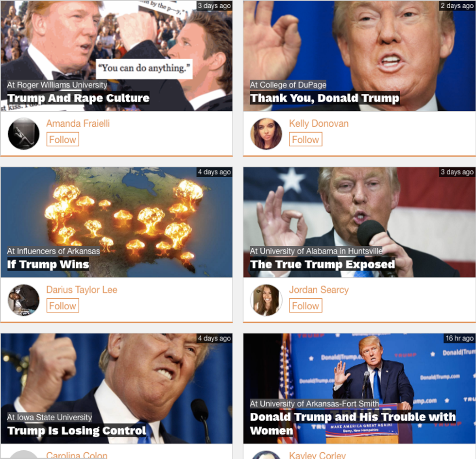
Task: Click the Jordan Searcy author name
Action: click(319, 289)
